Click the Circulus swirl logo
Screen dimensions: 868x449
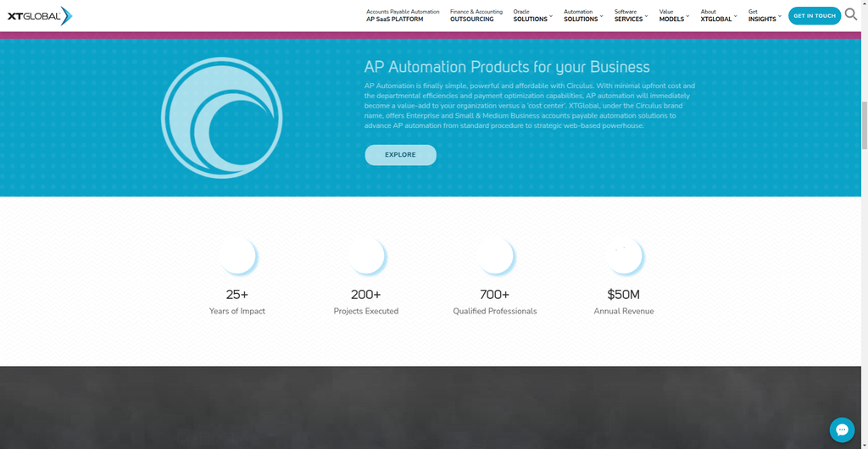point(221,118)
